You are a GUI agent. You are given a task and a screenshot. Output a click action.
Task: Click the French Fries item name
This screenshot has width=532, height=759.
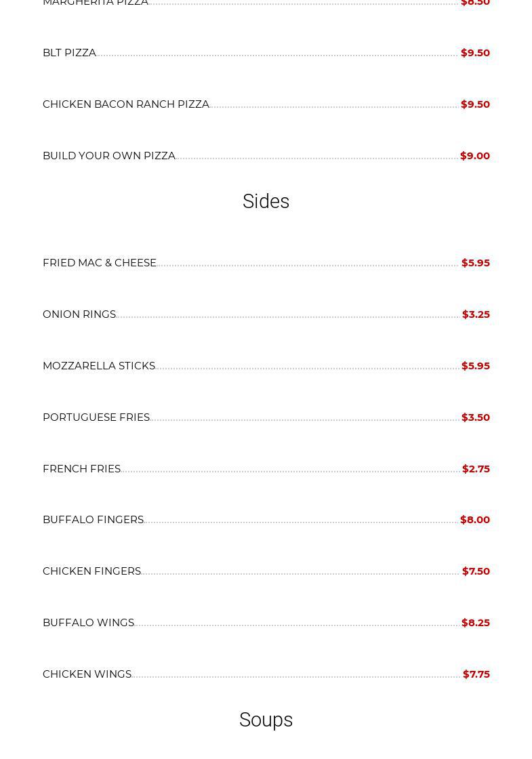tap(81, 469)
